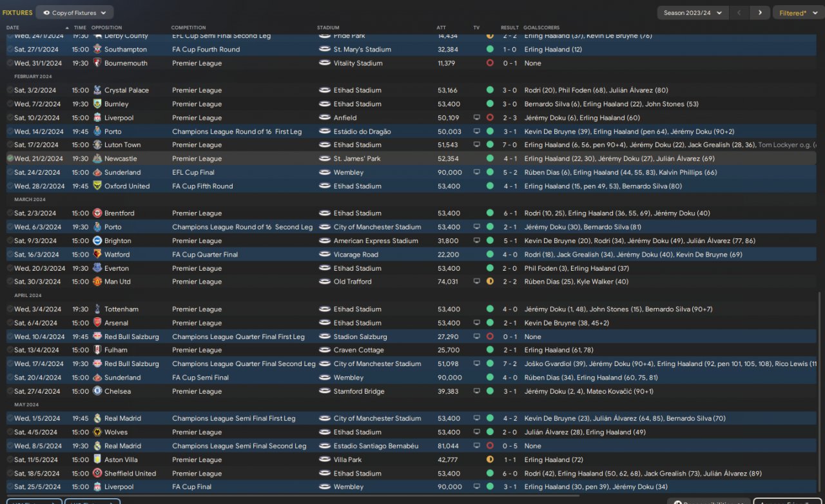Sort fixtures by the Att column header
Viewport: 825px width, 504px height.
point(441,28)
